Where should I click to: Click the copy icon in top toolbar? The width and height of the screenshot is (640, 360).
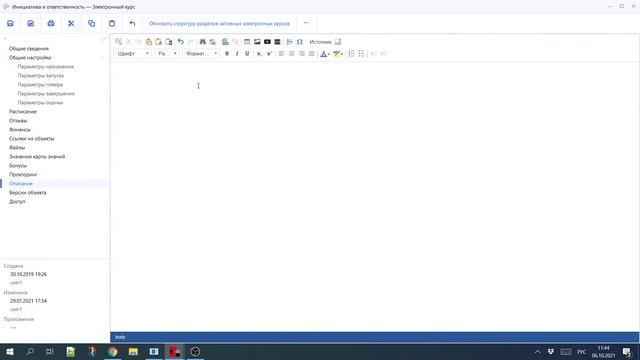pyautogui.click(x=91, y=24)
